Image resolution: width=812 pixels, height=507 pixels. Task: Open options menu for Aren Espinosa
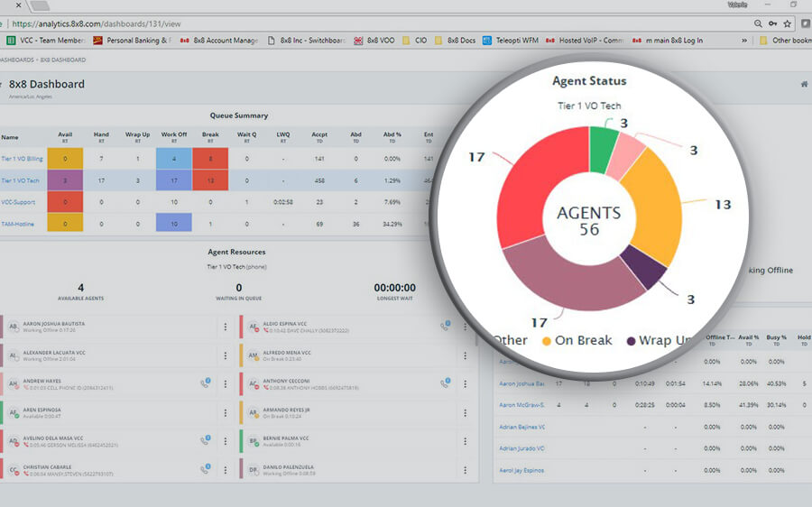tap(226, 413)
